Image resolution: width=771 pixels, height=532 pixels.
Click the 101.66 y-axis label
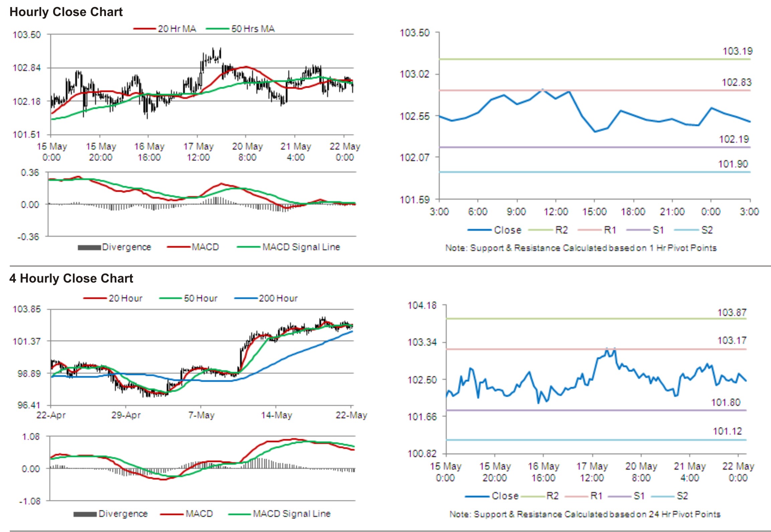point(422,417)
